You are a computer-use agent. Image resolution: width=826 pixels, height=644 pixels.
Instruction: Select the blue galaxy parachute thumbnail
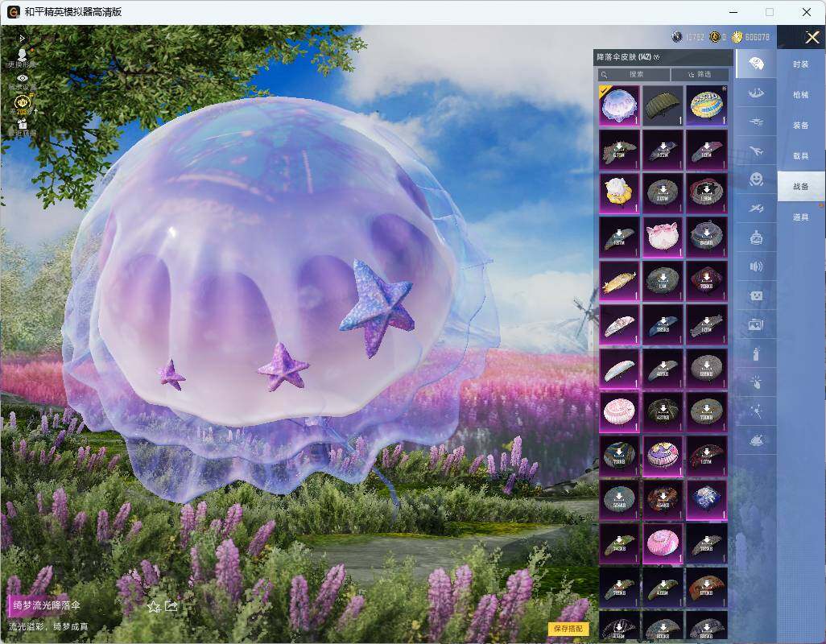[706, 499]
